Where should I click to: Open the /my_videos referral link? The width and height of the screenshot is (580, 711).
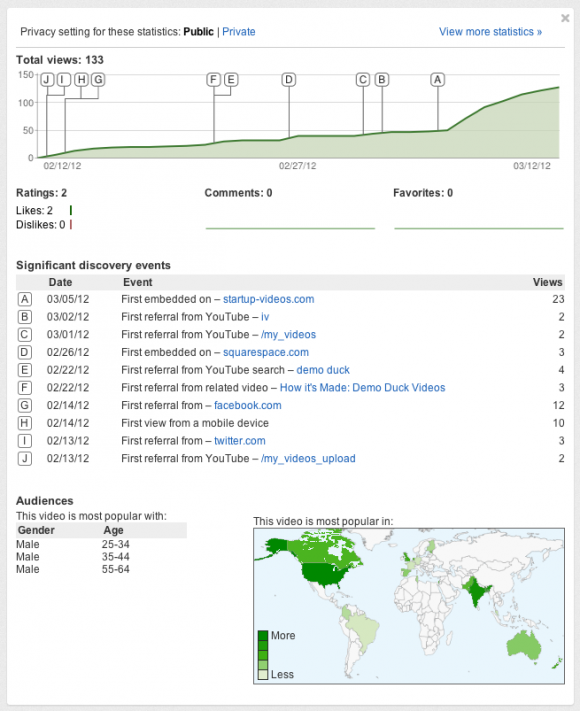288,335
